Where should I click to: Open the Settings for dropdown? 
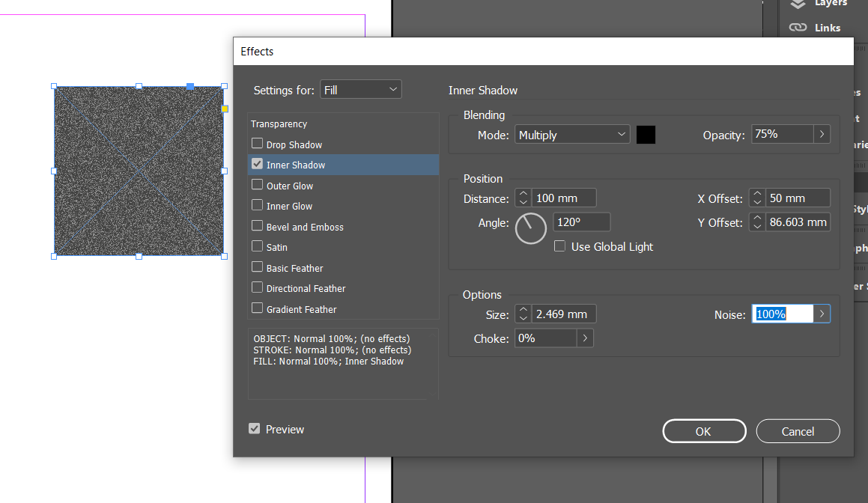click(x=360, y=88)
